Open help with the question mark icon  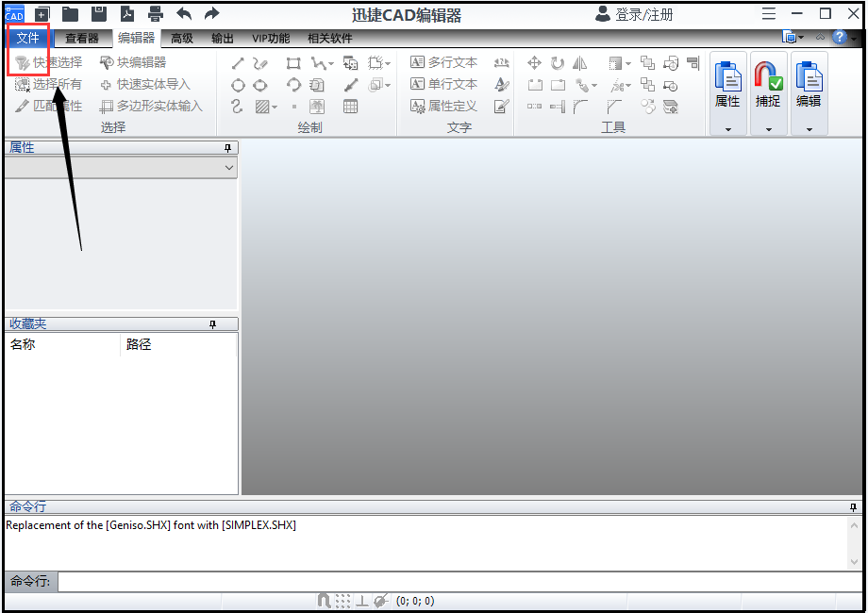840,37
